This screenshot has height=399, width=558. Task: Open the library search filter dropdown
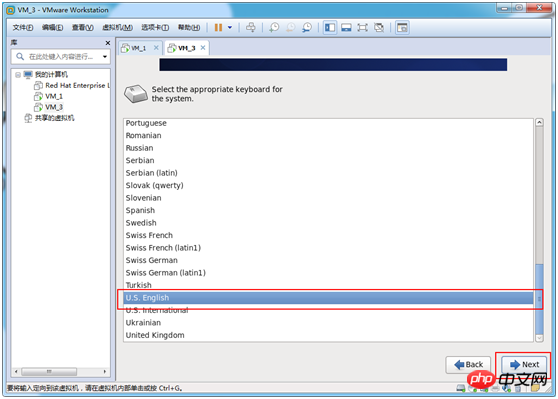tap(105, 57)
